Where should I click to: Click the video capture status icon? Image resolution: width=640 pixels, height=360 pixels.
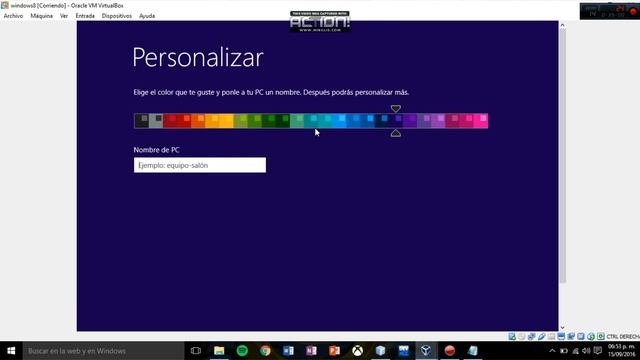(571, 336)
